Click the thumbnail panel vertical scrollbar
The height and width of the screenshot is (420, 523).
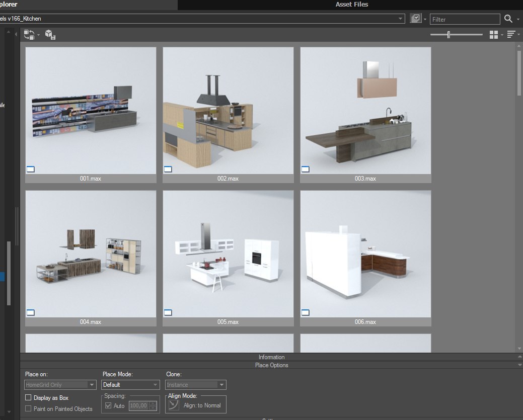(519, 72)
